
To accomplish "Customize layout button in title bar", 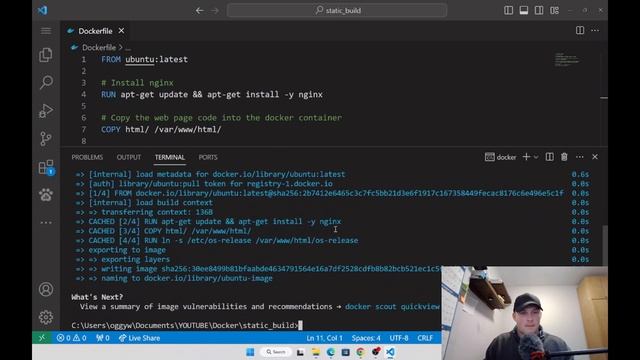I will pyautogui.click(x=554, y=11).
